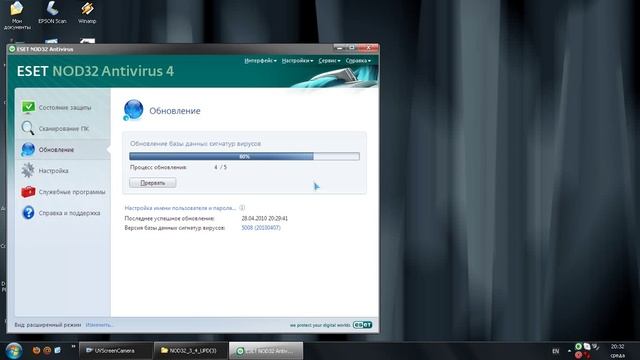Click the Обновление page heading
Viewport: 640px width, 360px height.
(175, 111)
